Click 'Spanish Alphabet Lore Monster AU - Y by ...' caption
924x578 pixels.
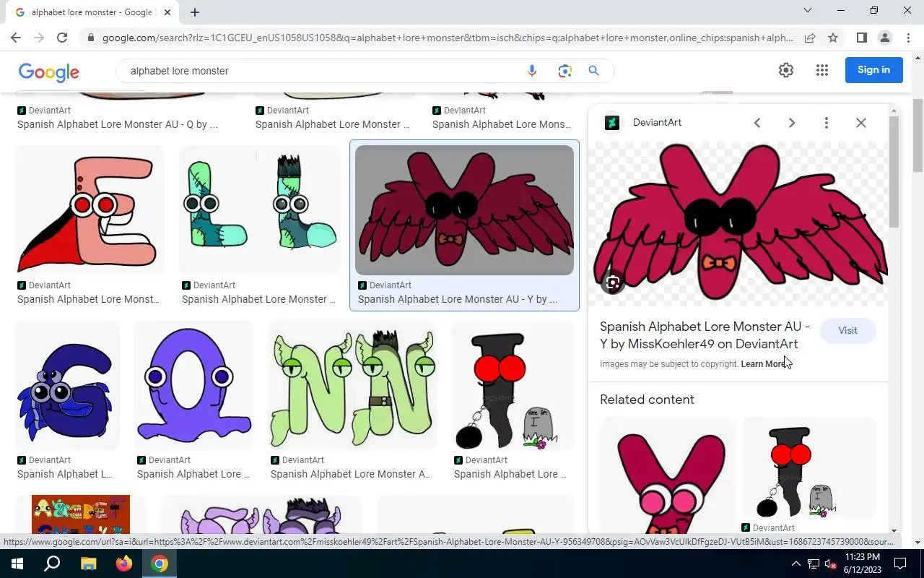click(458, 299)
